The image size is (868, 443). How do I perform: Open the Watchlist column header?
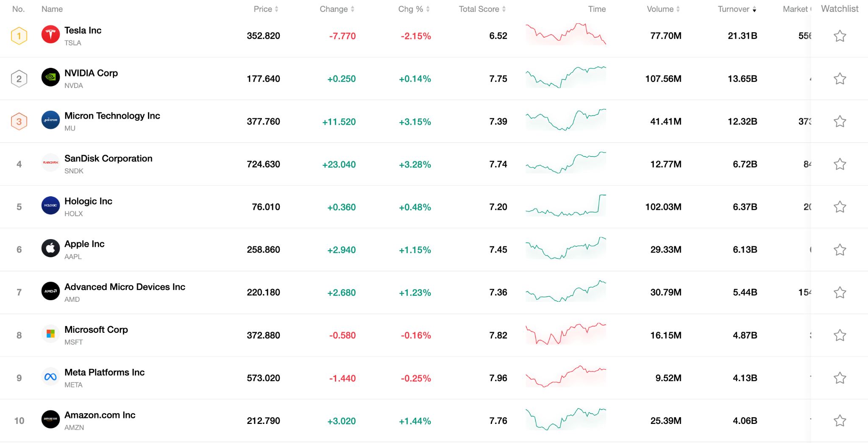click(x=839, y=8)
